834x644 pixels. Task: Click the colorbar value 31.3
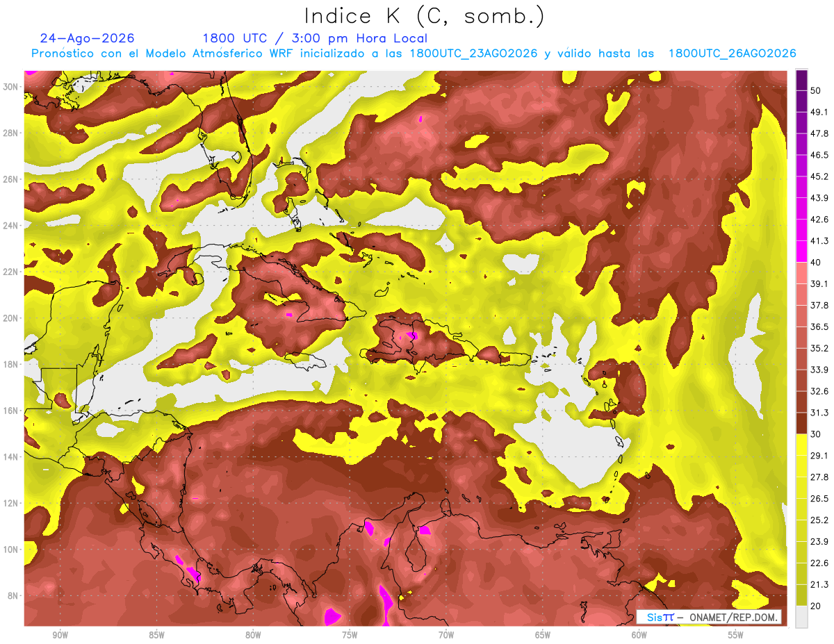[x=820, y=413]
